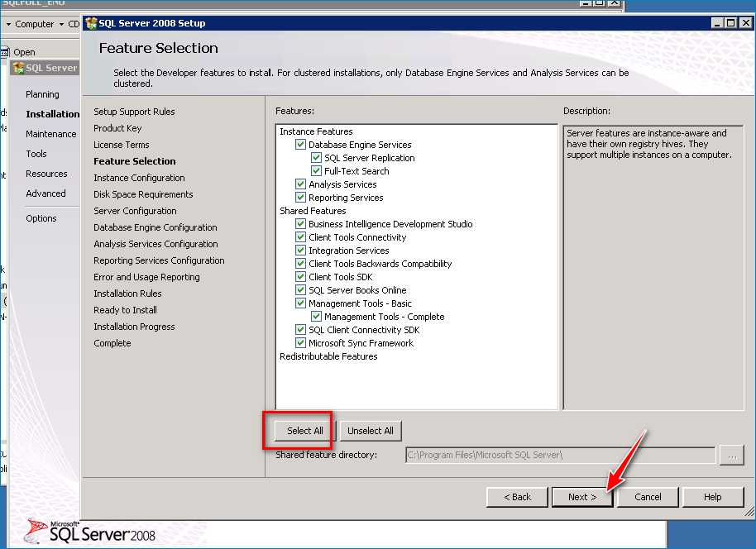Image resolution: width=756 pixels, height=549 pixels.
Task: Open Maintenance page in Installation Center
Action: tap(50, 134)
